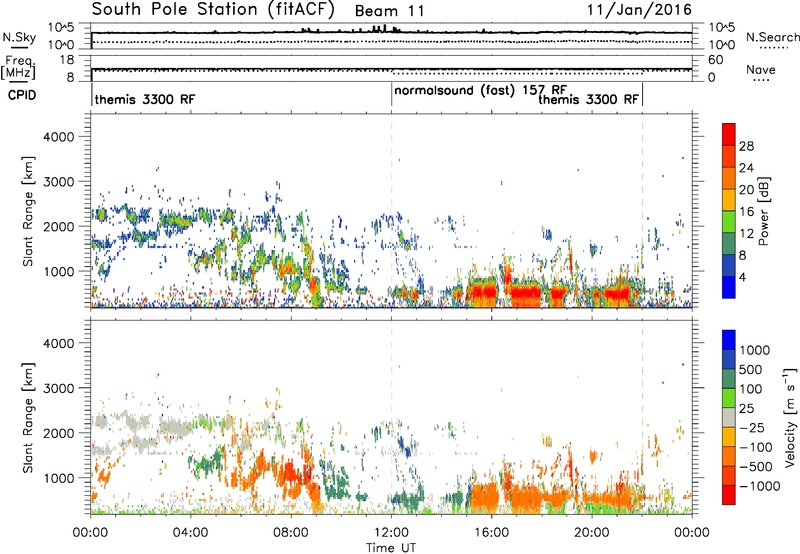The width and height of the screenshot is (800, 554).
Task: Pick the orange 20–24 dB Power segment
Action: (x=729, y=178)
